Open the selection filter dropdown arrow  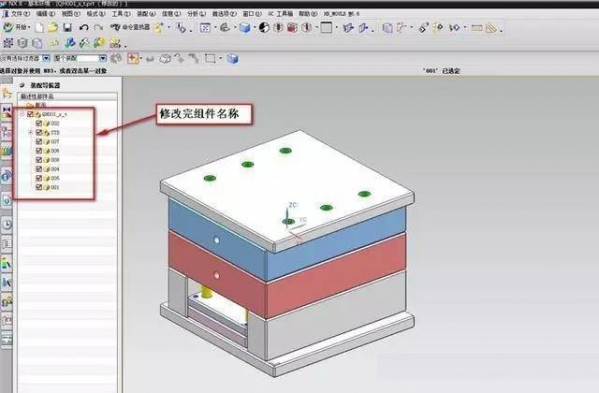(x=46, y=58)
